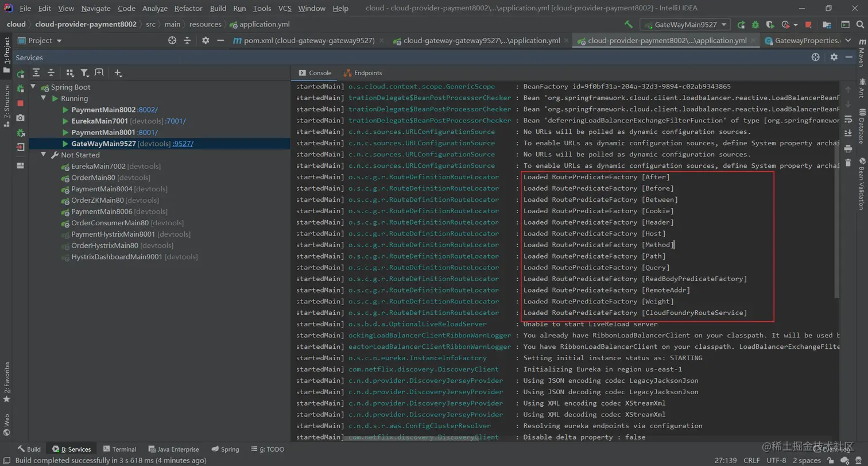
Task: Open the :7001/ link for EurekaMain7001
Action: (x=175, y=121)
